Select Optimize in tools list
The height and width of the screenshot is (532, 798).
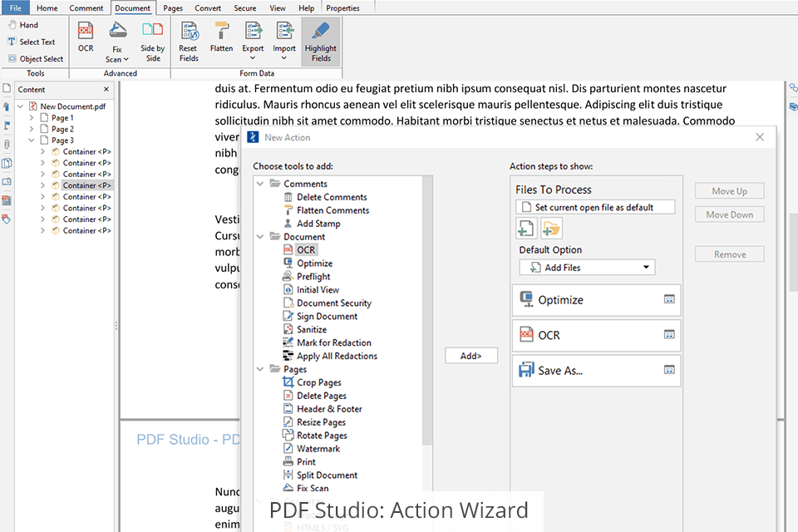coord(308,264)
